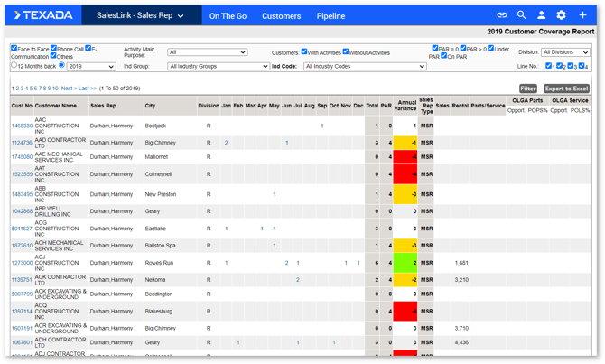Screen dimensions: 605x364
Task: Click the Texada logo
Action: 43,15
